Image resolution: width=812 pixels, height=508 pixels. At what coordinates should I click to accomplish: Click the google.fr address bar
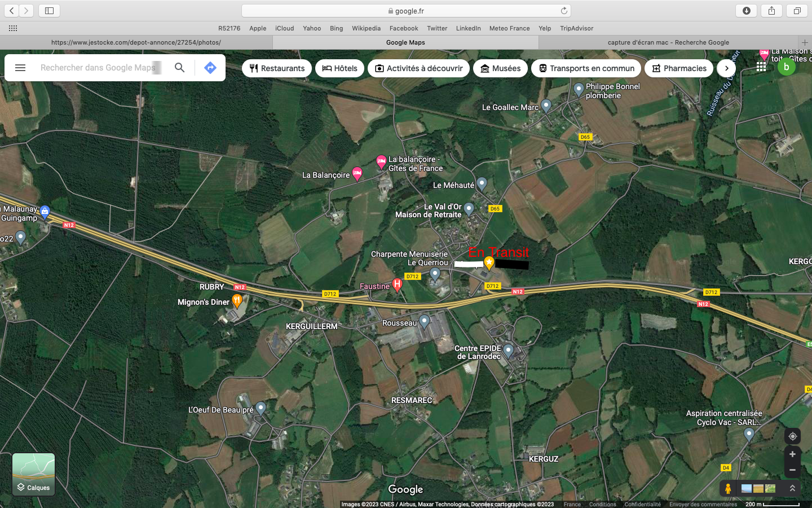[406, 11]
